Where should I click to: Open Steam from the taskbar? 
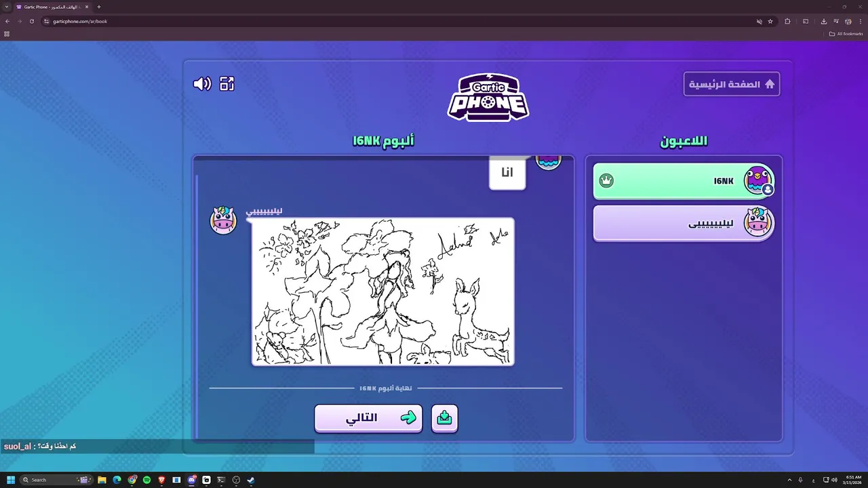pyautogui.click(x=251, y=480)
